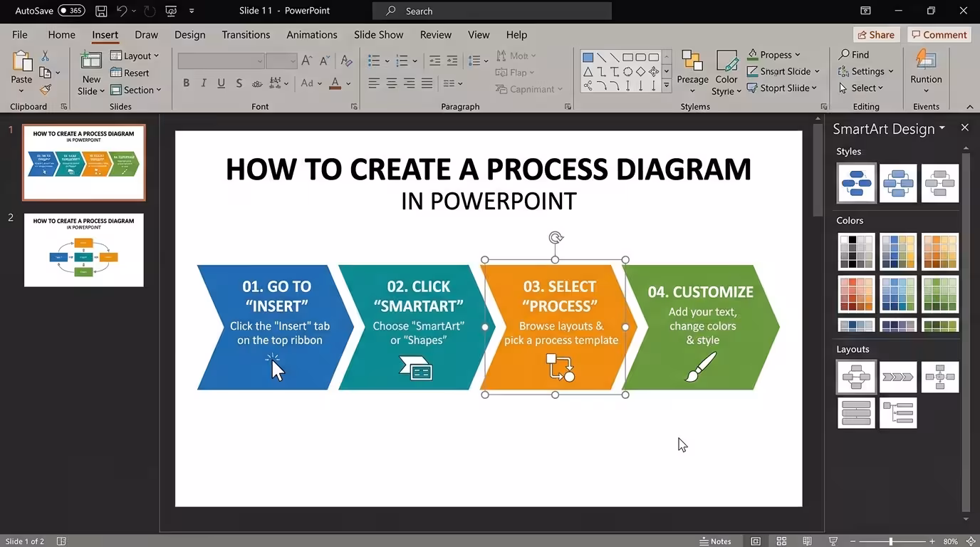The height and width of the screenshot is (547, 980).
Task: Open Reading view in status bar
Action: pos(807,541)
